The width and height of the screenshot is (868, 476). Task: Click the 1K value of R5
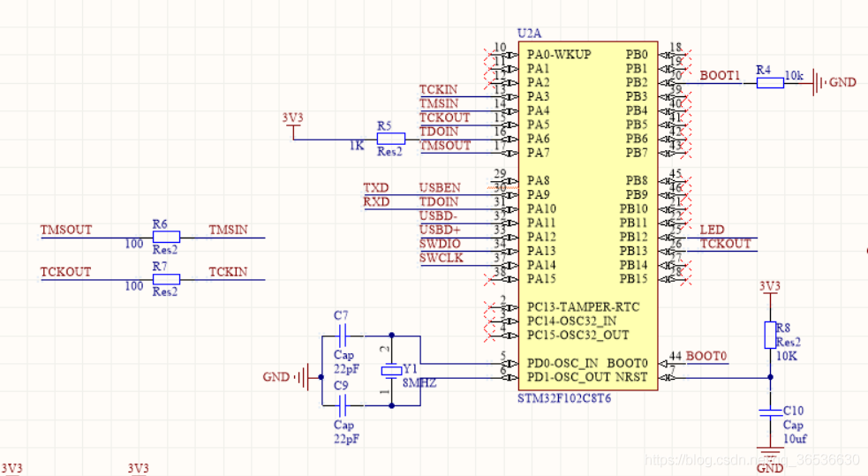pyautogui.click(x=357, y=146)
